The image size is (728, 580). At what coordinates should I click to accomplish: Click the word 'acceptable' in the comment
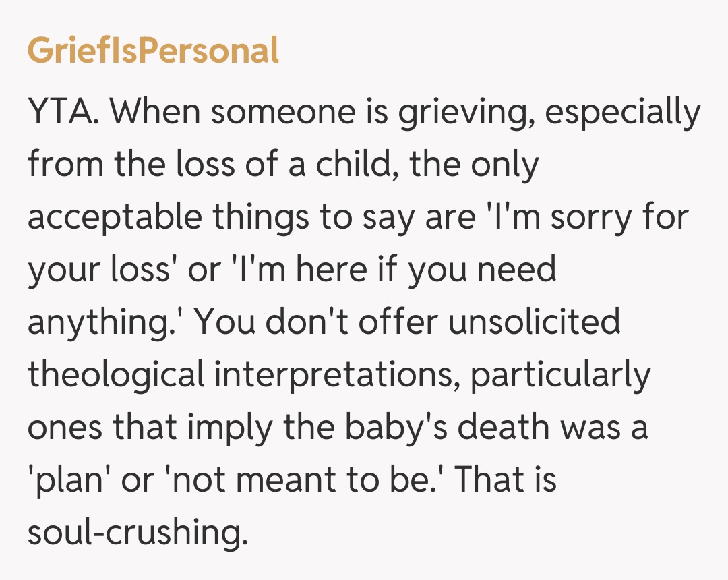(x=114, y=216)
